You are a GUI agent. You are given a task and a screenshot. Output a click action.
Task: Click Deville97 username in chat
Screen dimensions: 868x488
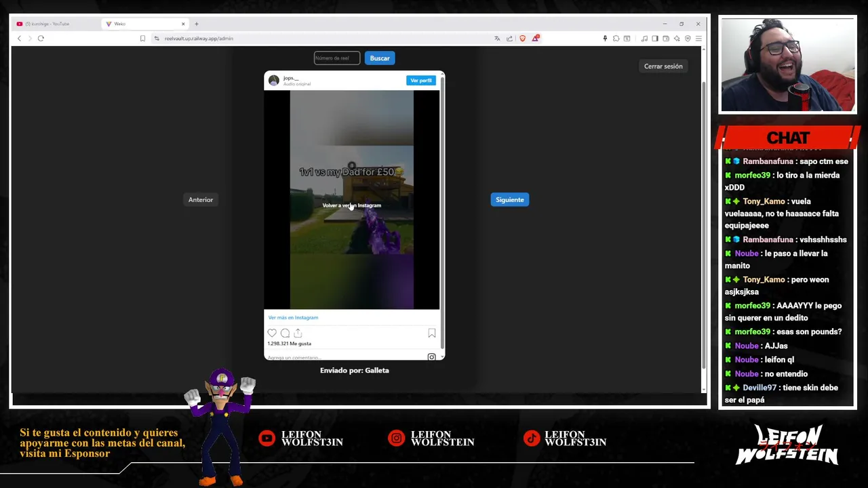(x=759, y=388)
